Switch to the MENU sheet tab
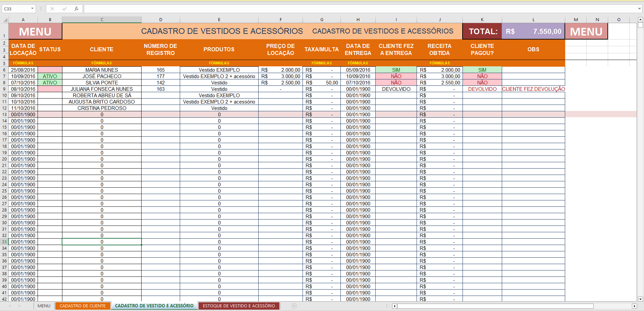This screenshot has height=311, width=644. pyautogui.click(x=44, y=306)
